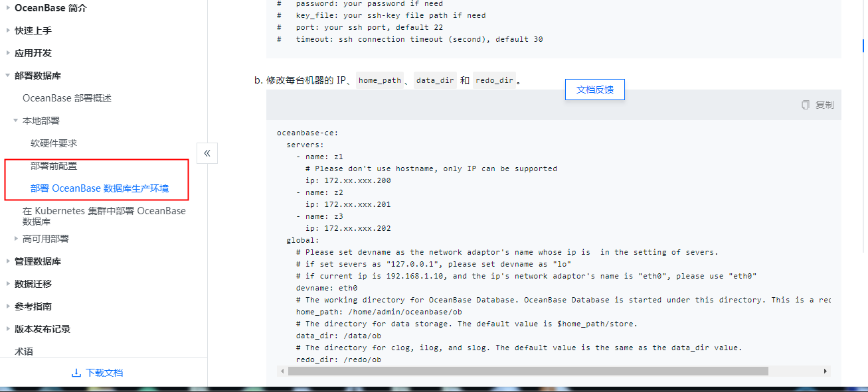Click the 文档反馈 feedback button
Image resolution: width=868 pixels, height=392 pixels.
point(595,90)
